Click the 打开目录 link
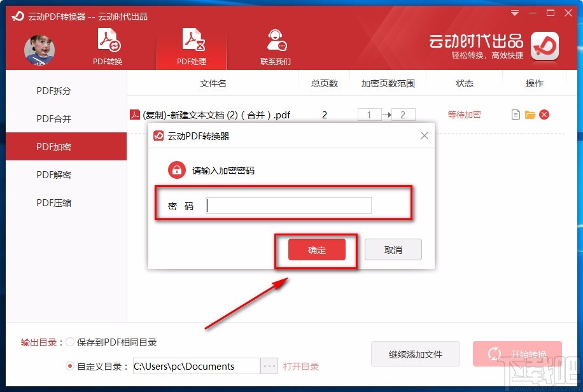583x392 pixels. point(301,366)
